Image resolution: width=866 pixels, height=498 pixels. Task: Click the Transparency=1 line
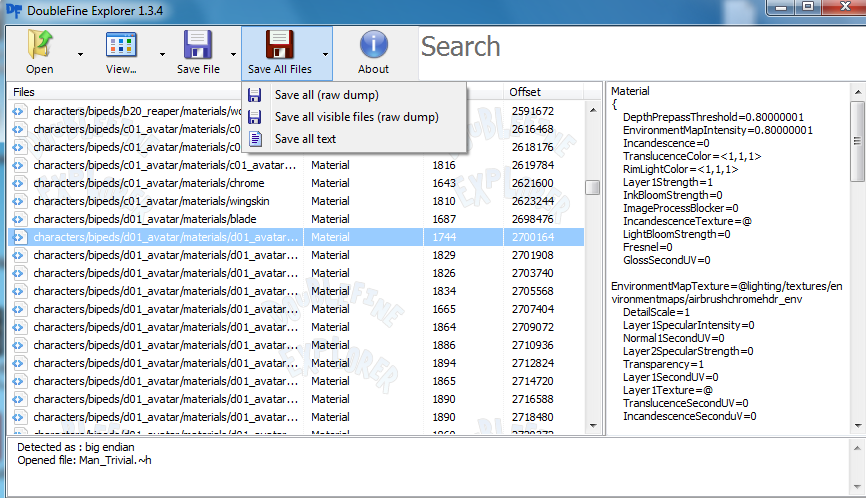tap(663, 364)
